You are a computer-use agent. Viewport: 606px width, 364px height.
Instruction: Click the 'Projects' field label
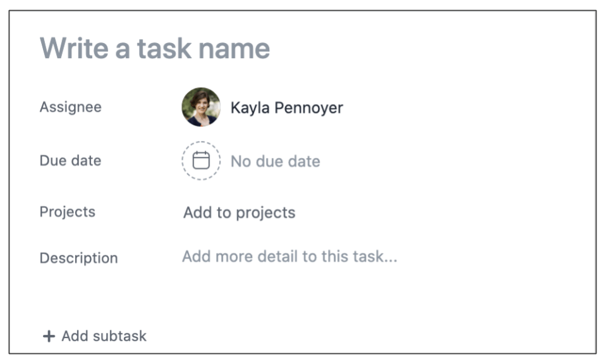click(x=67, y=212)
